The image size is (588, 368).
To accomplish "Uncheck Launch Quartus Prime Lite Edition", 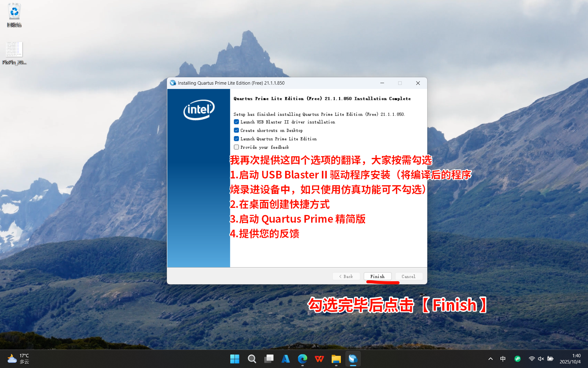I will (x=236, y=139).
